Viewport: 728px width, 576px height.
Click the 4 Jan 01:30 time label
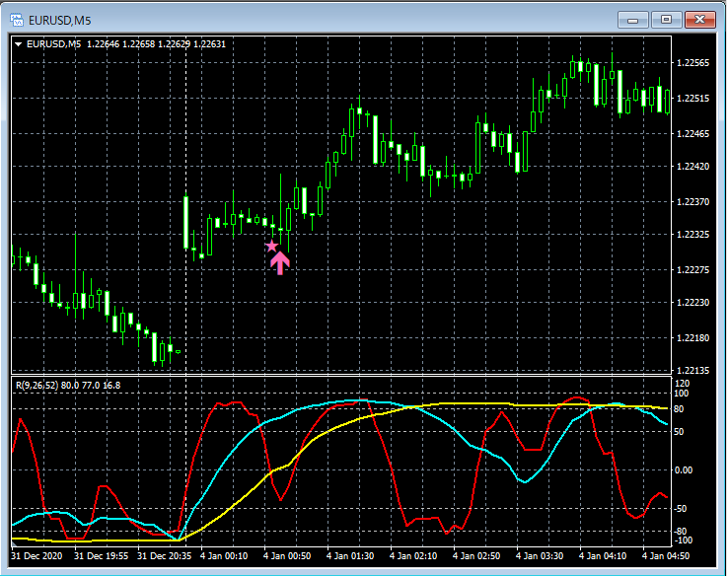click(350, 556)
